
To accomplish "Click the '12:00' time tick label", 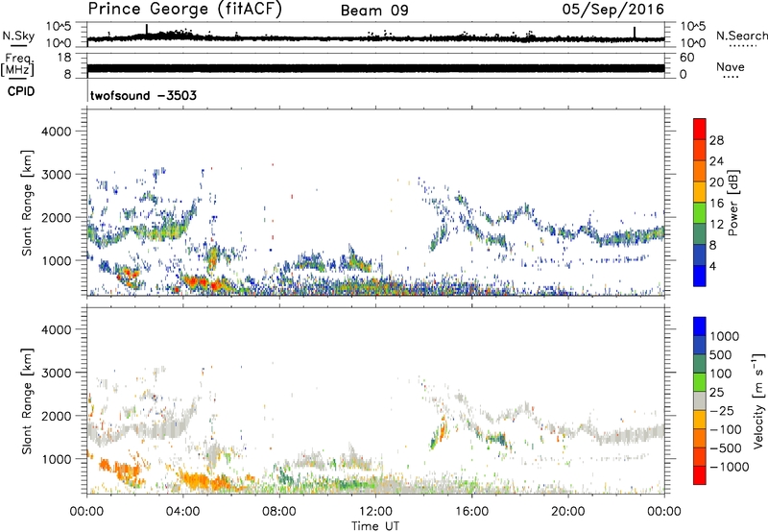I will [375, 512].
